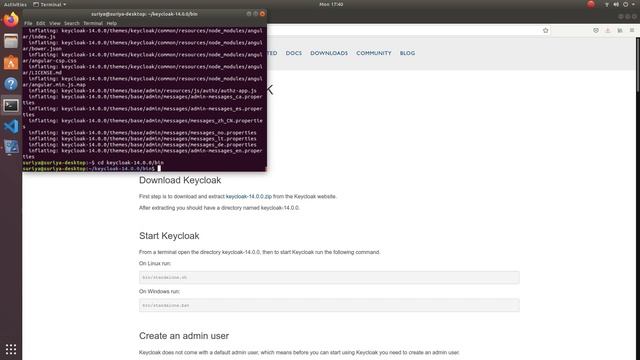The image size is (640, 360).
Task: Open the bottom dock application below VS Code
Action: 11,148
